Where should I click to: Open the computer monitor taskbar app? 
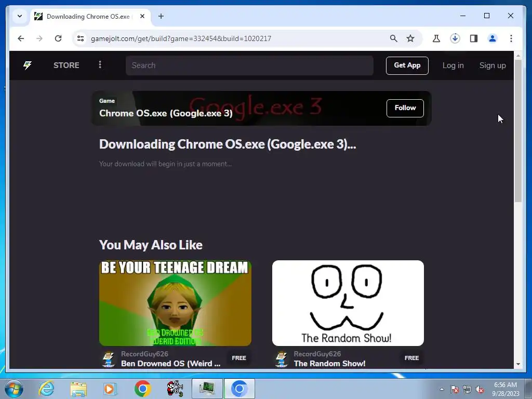207,389
